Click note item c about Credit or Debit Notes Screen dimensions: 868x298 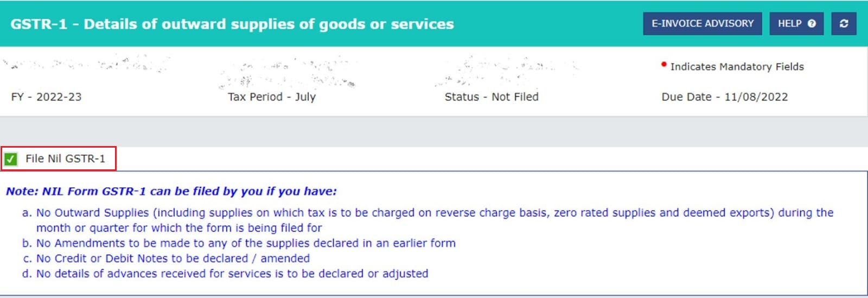click(x=173, y=258)
